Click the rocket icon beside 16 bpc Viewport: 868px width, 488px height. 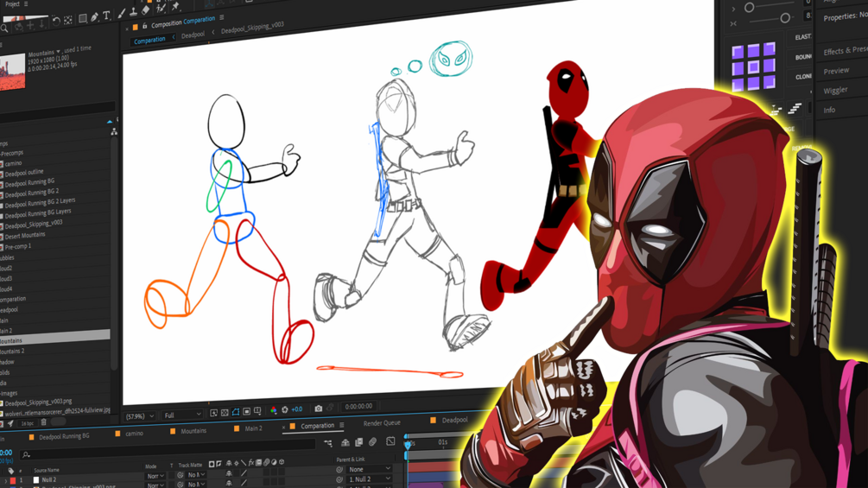click(10, 424)
